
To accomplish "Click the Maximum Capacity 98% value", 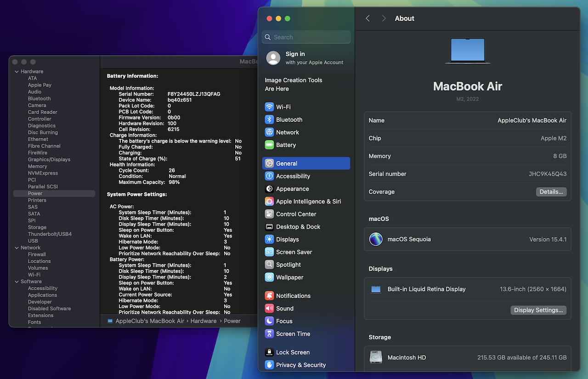I will [x=174, y=182].
